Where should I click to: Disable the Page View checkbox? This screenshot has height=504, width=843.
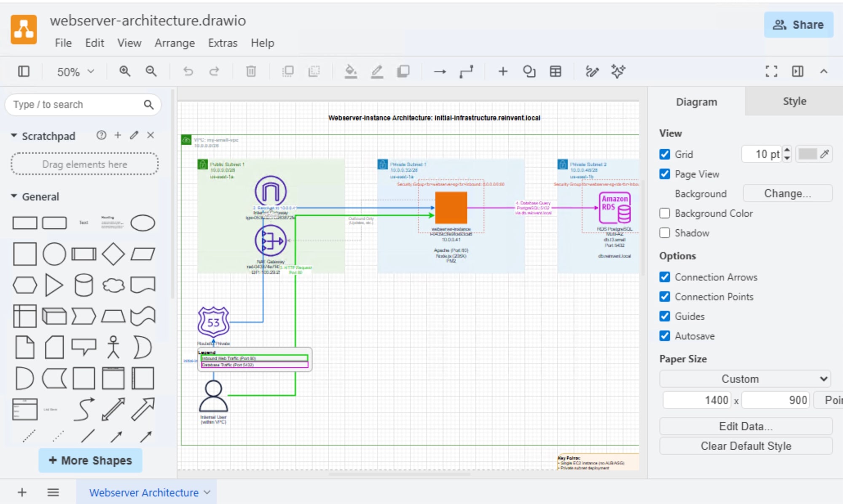tap(665, 174)
